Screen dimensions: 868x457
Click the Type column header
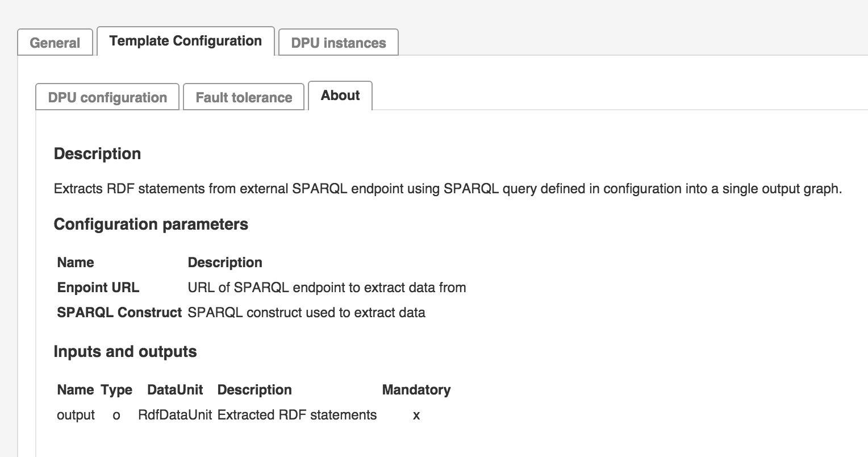pos(116,389)
